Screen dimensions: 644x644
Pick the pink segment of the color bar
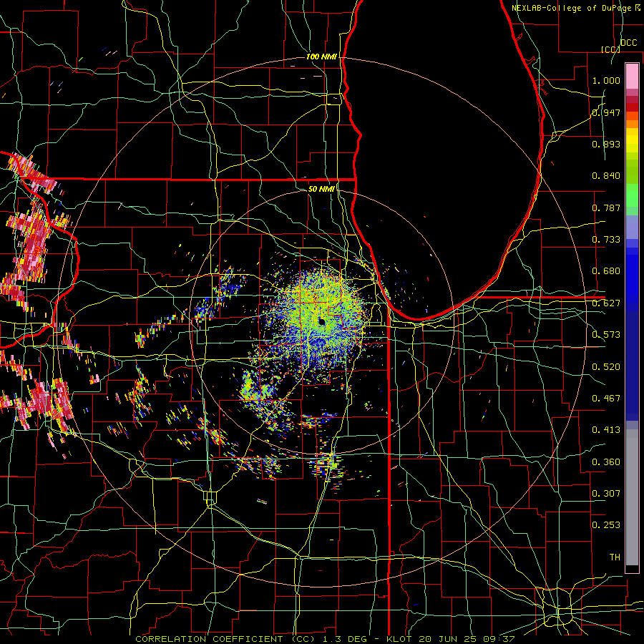(x=632, y=76)
